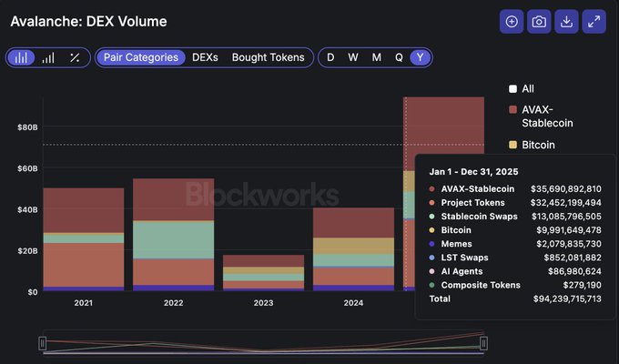Set time interval to Monthly (M)
Viewport: 619px width, 364px height.
click(376, 57)
